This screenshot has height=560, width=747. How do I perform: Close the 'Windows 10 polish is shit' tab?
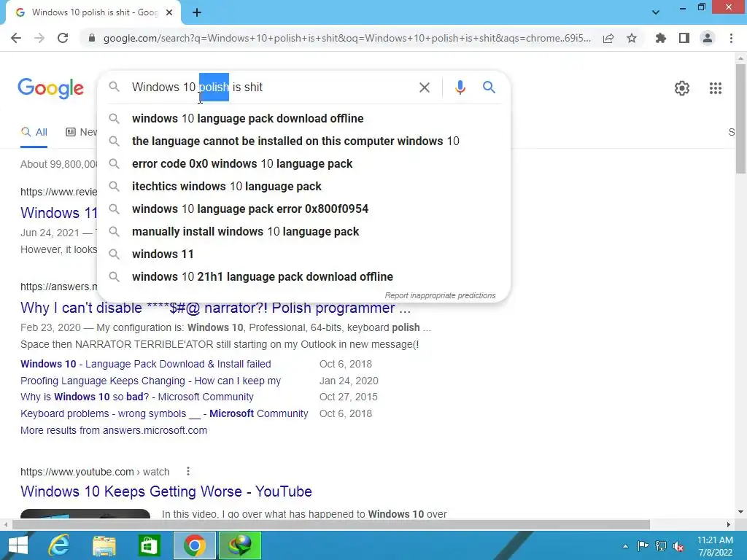coord(169,13)
